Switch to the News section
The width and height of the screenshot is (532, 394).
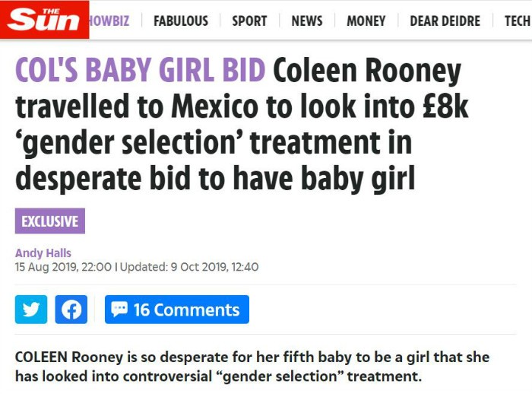coord(307,21)
